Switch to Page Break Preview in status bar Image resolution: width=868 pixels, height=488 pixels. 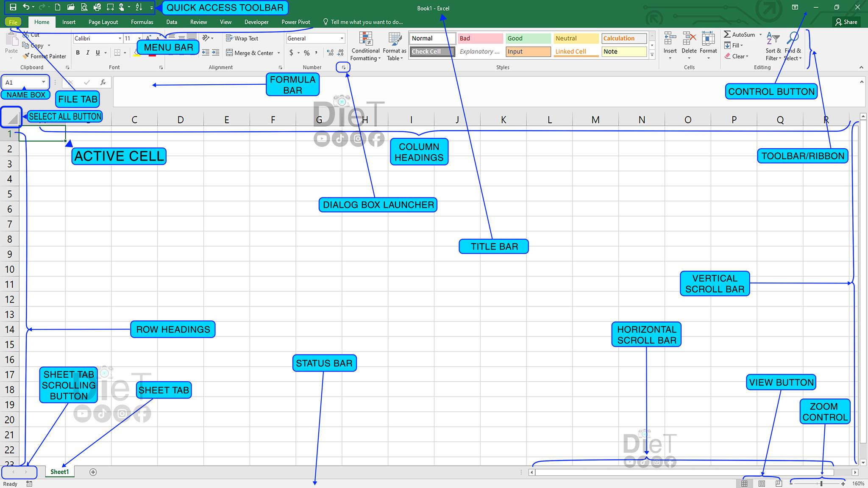[x=779, y=484]
